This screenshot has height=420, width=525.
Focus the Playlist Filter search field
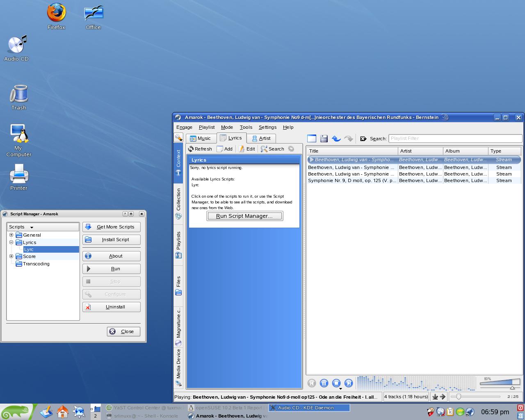[455, 138]
